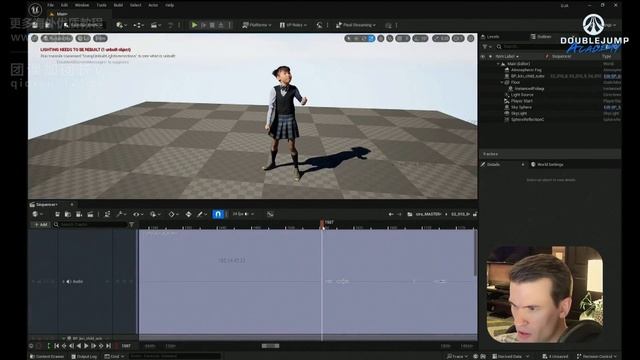
Task: Open the Pixel Streaming dropdown
Action: [x=356, y=25]
